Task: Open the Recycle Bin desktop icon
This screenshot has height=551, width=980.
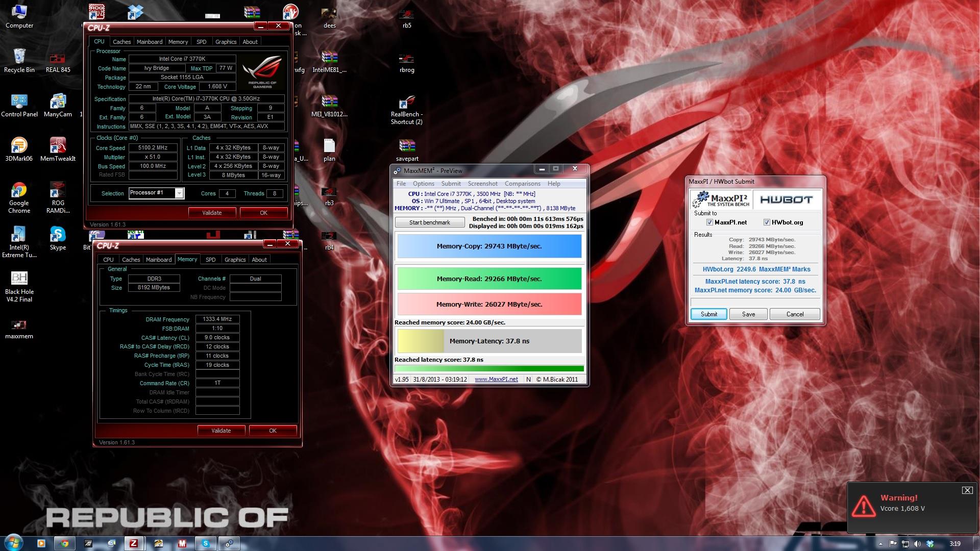Action: point(19,61)
